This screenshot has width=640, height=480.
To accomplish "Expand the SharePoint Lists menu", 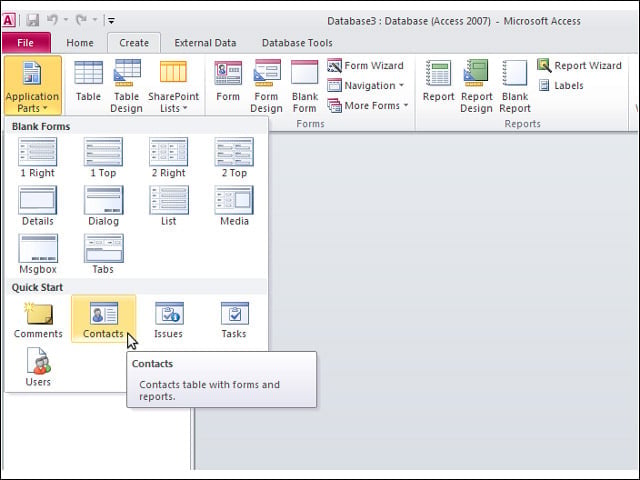I will tap(173, 86).
